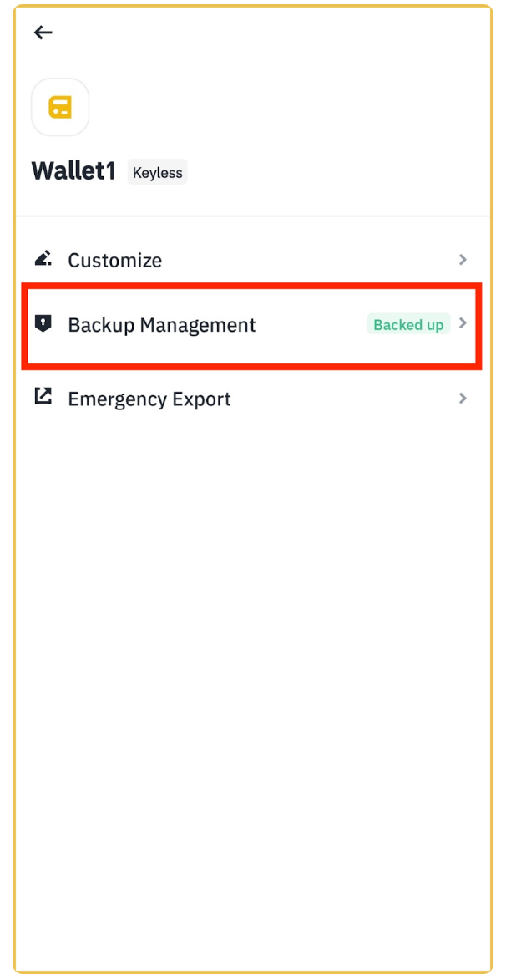Click the Customize pencil icon

click(x=43, y=259)
